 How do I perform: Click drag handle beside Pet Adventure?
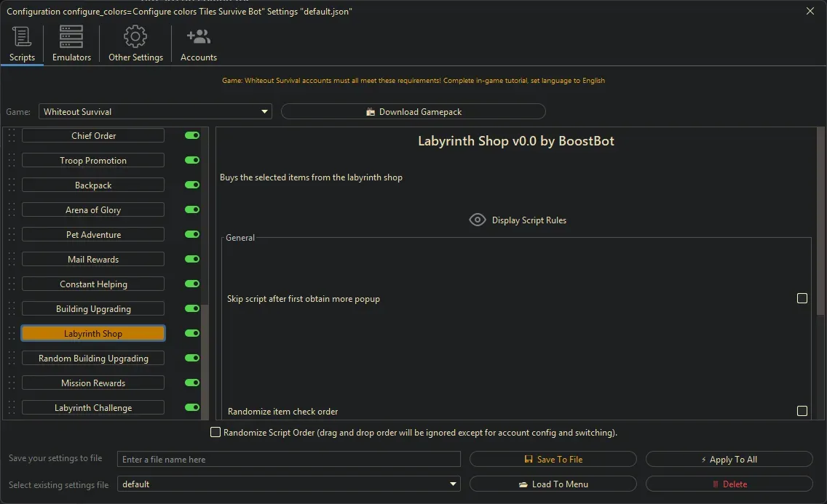12,235
